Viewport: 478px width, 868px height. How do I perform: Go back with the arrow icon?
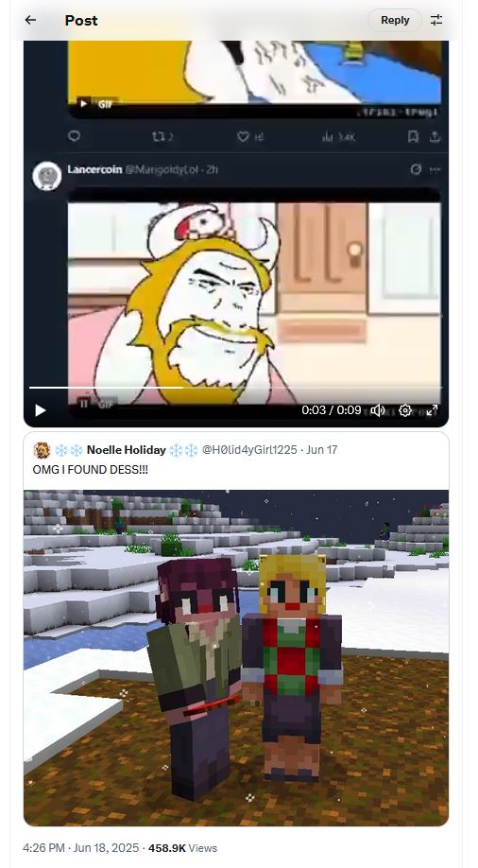pyautogui.click(x=30, y=20)
